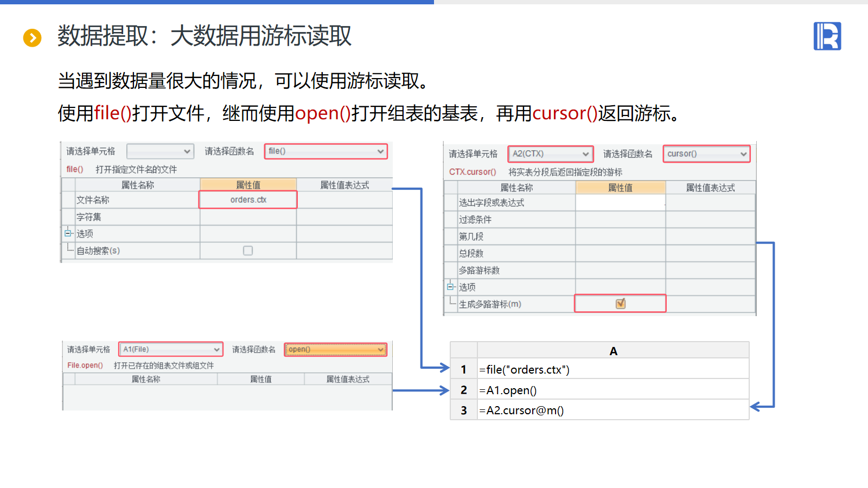The width and height of the screenshot is (868, 488).
Task: Click the 请选择单元格 label next to A2(CTX)
Action: (x=473, y=154)
